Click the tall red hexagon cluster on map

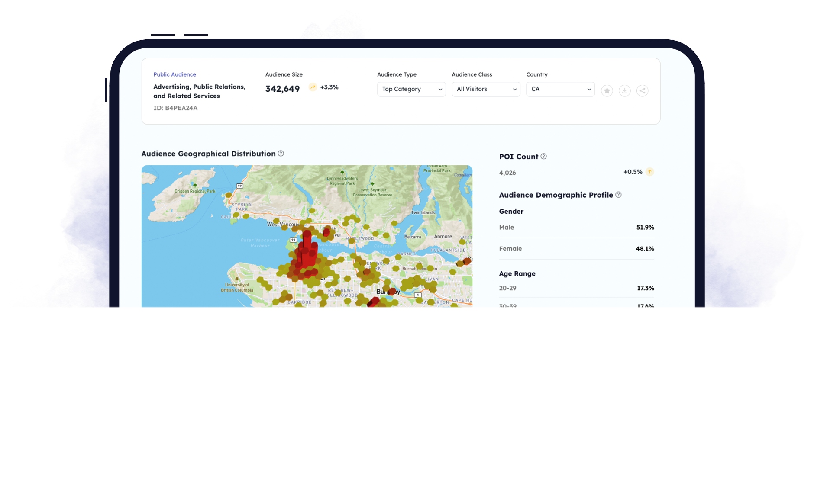(307, 251)
